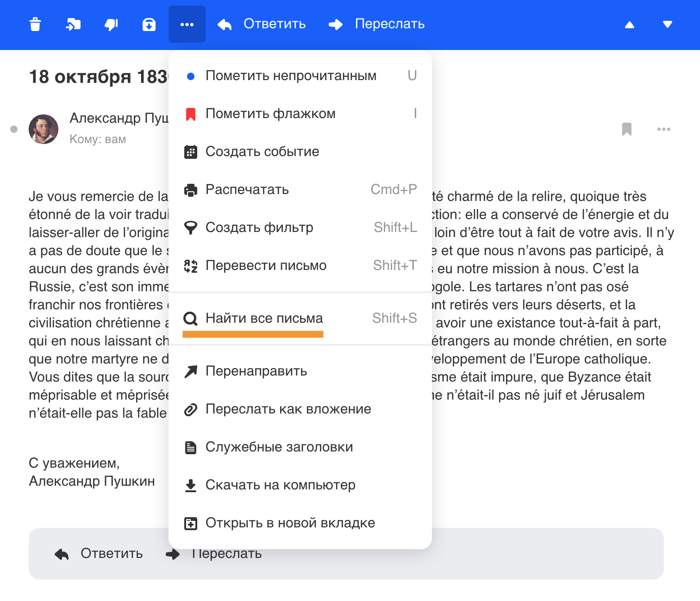
Task: Select Переслать как вложение menu entry
Action: coord(300,409)
